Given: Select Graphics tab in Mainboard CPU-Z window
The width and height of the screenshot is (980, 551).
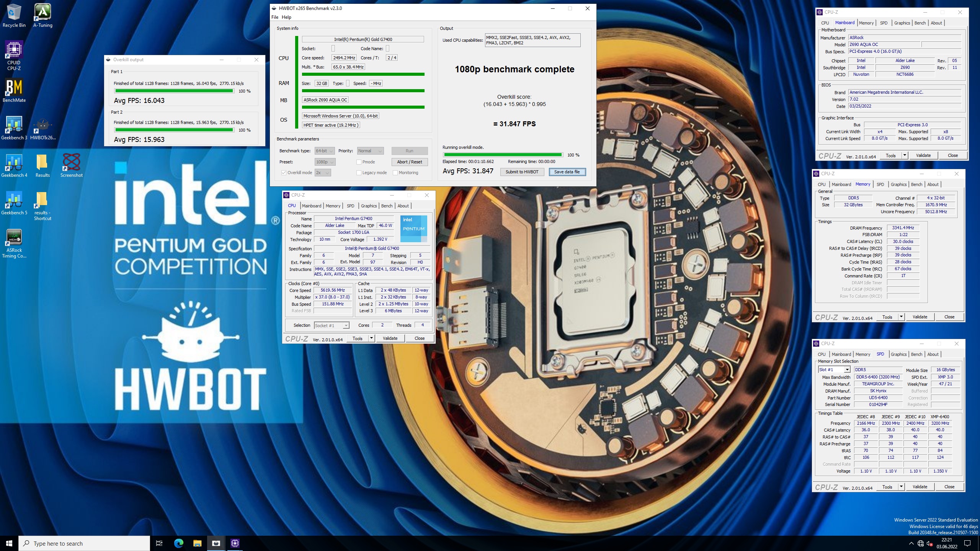Looking at the screenshot, I should pyautogui.click(x=902, y=23).
